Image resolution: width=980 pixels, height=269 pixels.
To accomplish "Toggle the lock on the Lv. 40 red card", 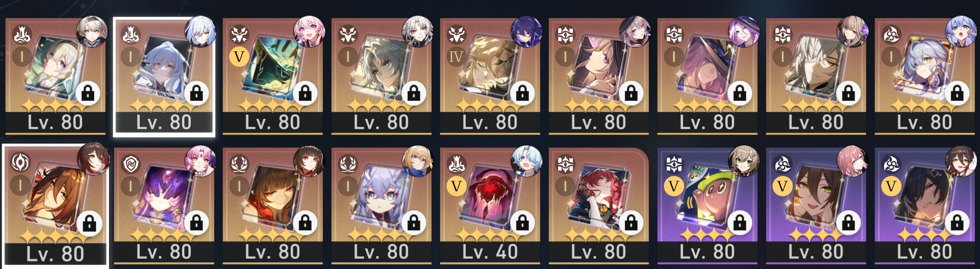I will pos(522,223).
